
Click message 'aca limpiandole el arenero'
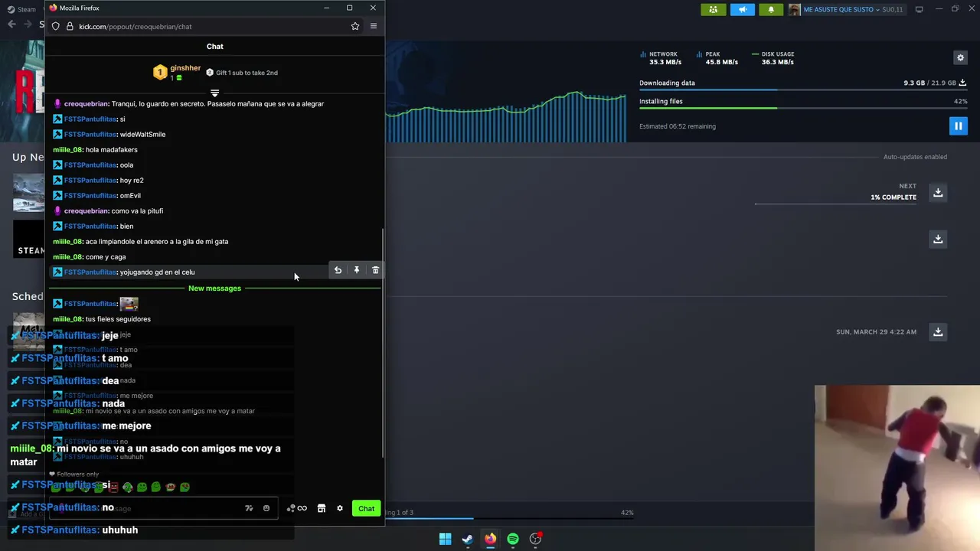click(x=157, y=241)
